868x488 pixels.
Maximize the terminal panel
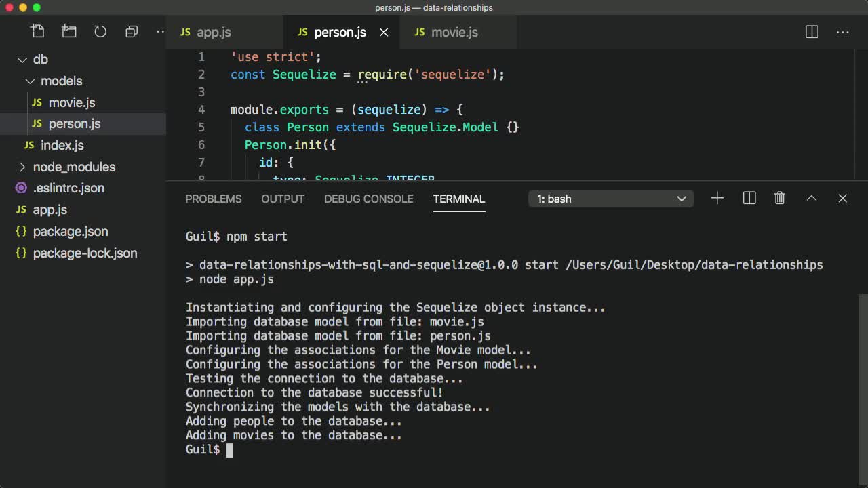pos(811,198)
